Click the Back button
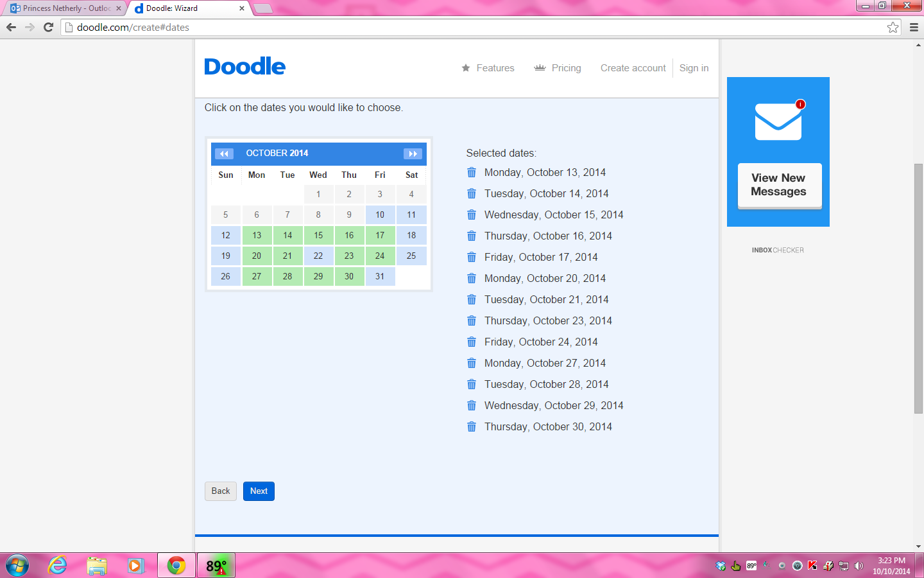 [x=221, y=491]
